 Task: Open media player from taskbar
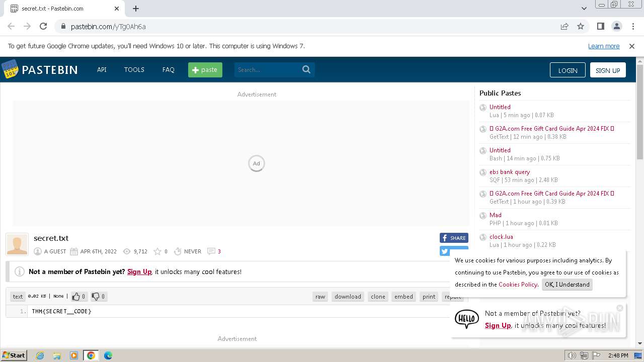pyautogui.click(x=74, y=355)
